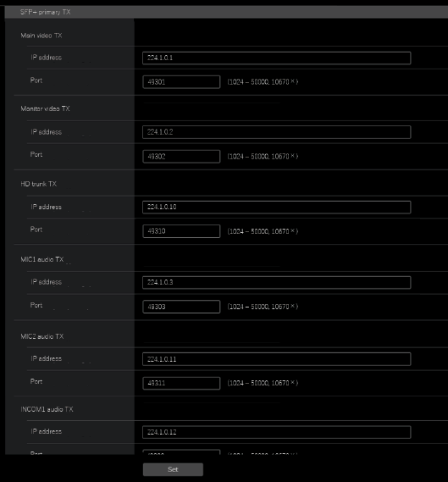Edit Monitor video TX port 49302 field
Screen dimensions: 448x482
click(x=181, y=157)
